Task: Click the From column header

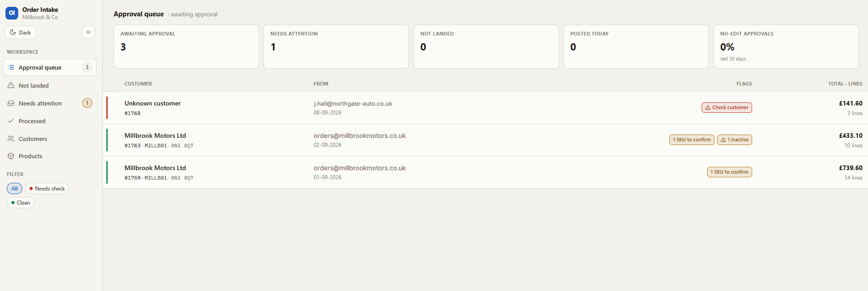Action: tap(321, 84)
